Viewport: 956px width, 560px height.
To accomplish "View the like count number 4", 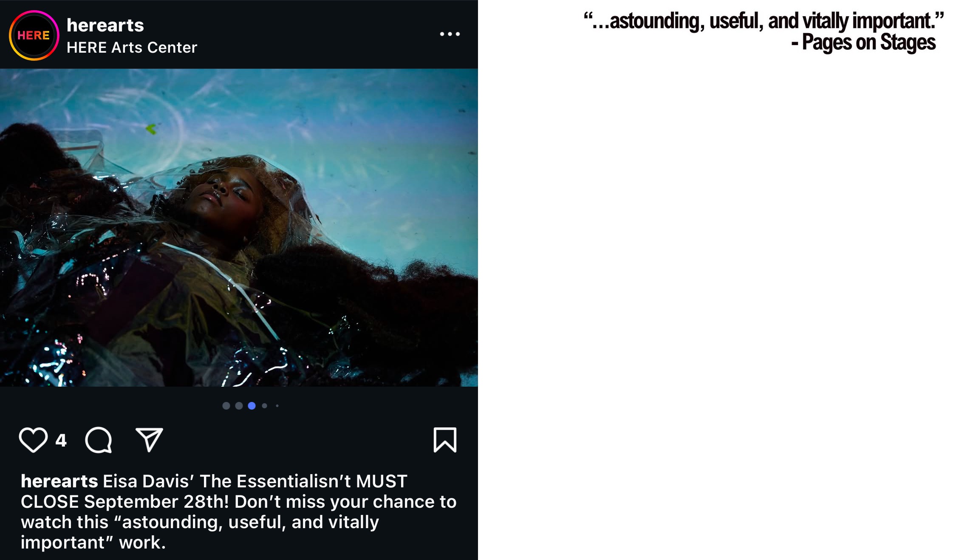I will coord(61,440).
